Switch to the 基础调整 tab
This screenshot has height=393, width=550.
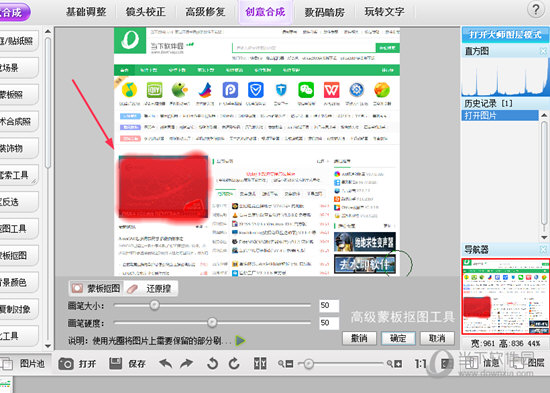[x=86, y=12]
